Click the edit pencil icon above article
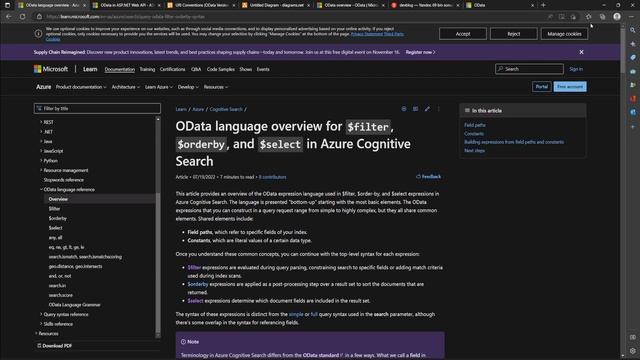 pos(427,109)
